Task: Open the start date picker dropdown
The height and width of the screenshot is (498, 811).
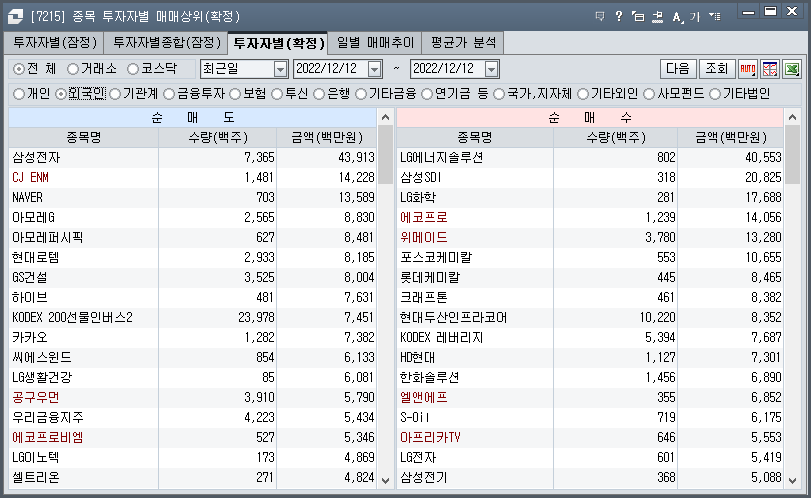Action: [374, 69]
